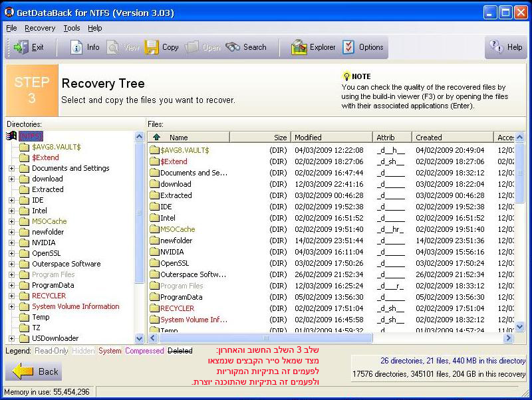This screenshot has width=532, height=400.
Task: Select Outerspace Software in directory tree
Action: (x=66, y=264)
